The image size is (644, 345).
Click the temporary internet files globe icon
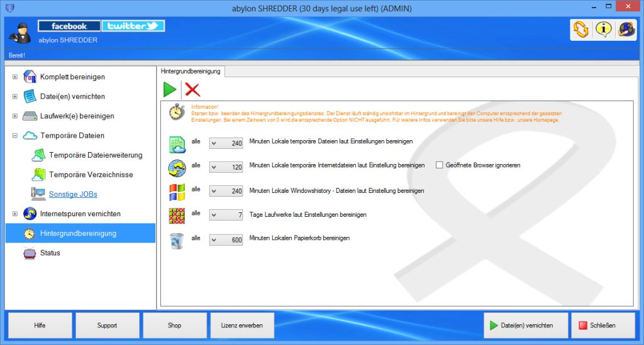[x=177, y=168]
